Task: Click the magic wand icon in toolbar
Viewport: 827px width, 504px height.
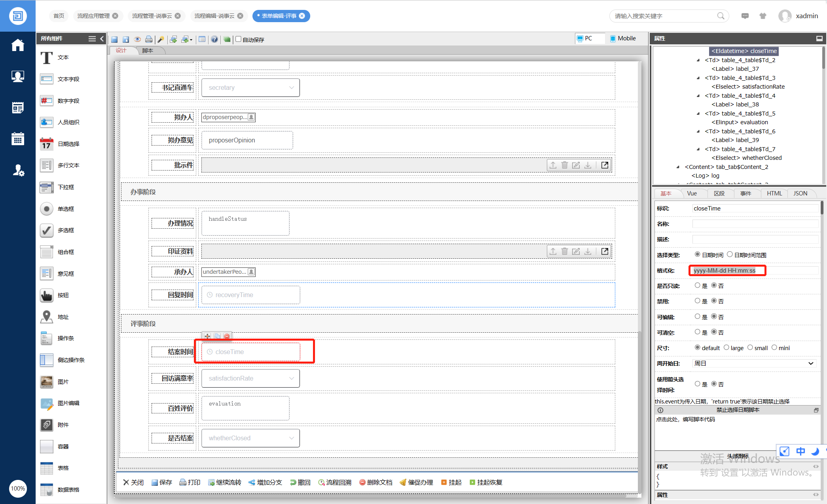Action: [161, 39]
